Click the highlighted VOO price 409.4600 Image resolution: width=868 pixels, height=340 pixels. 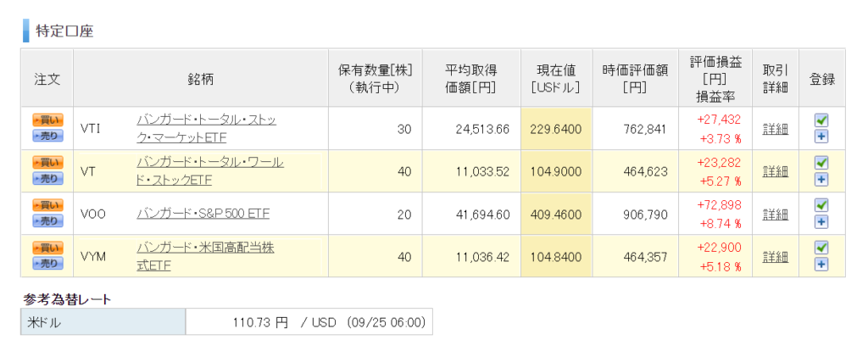(x=556, y=214)
